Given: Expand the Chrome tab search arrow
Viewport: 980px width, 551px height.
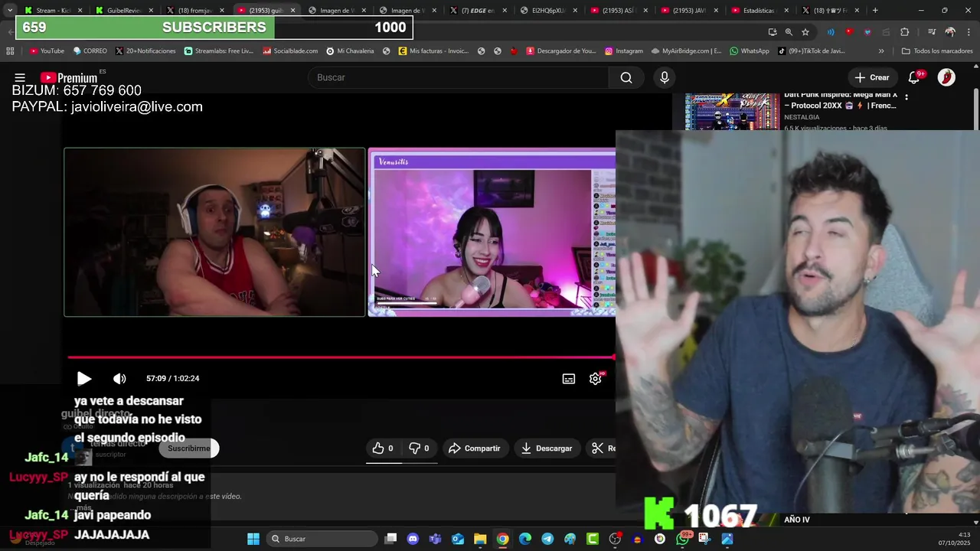Looking at the screenshot, I should click(x=9, y=10).
